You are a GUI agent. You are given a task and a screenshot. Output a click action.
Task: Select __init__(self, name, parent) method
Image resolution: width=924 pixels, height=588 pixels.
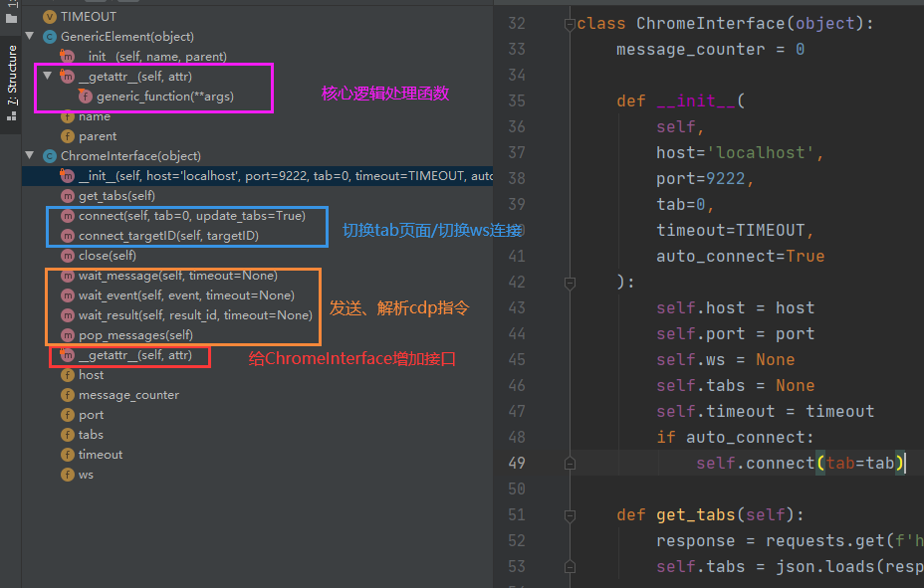152,57
